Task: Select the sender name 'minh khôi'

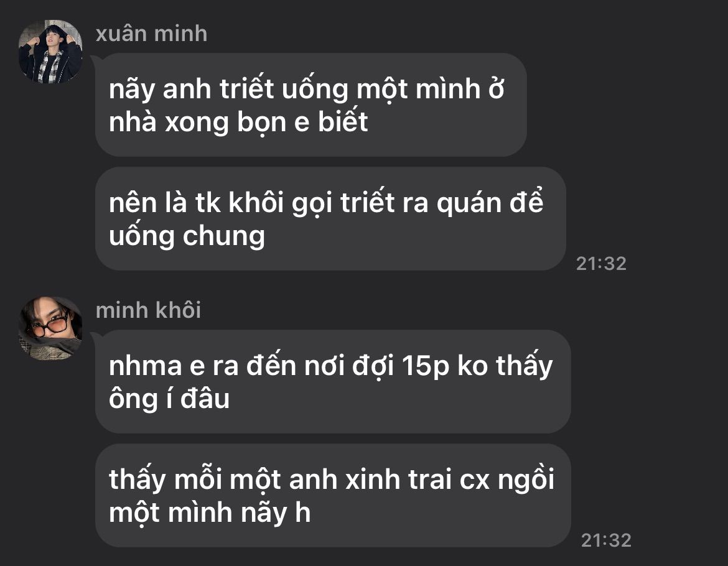Action: coord(148,310)
